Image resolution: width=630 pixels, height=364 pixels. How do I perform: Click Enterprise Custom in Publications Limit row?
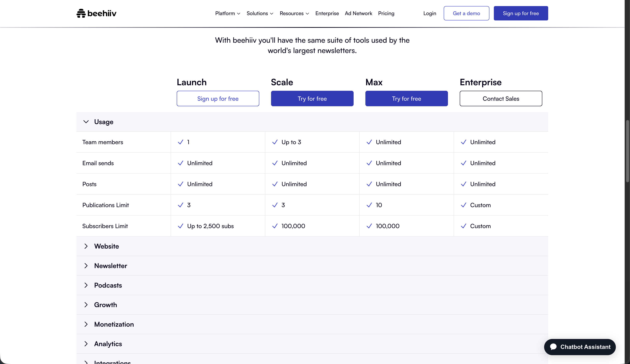pos(480,205)
